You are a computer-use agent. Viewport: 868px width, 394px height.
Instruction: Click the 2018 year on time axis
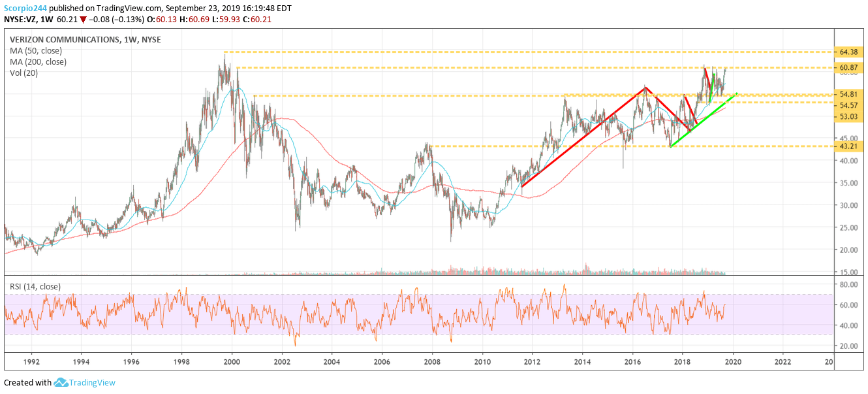683,361
